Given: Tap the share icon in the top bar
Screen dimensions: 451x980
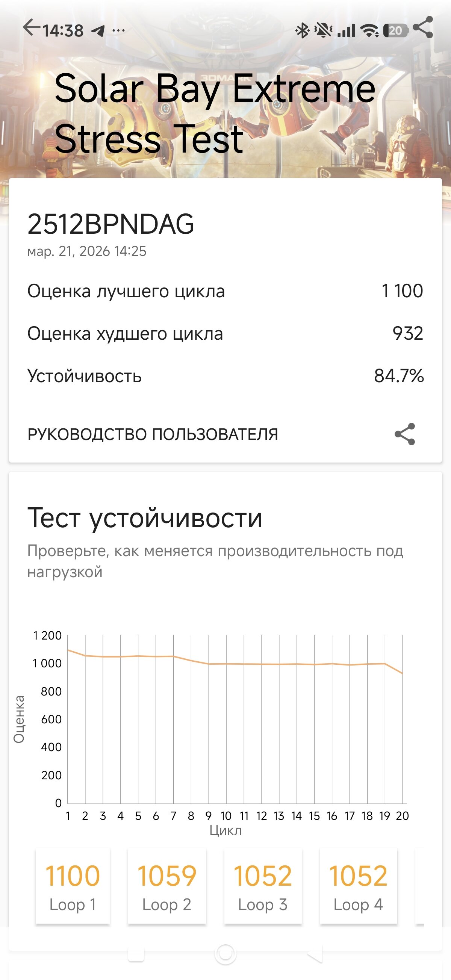Looking at the screenshot, I should (x=423, y=27).
